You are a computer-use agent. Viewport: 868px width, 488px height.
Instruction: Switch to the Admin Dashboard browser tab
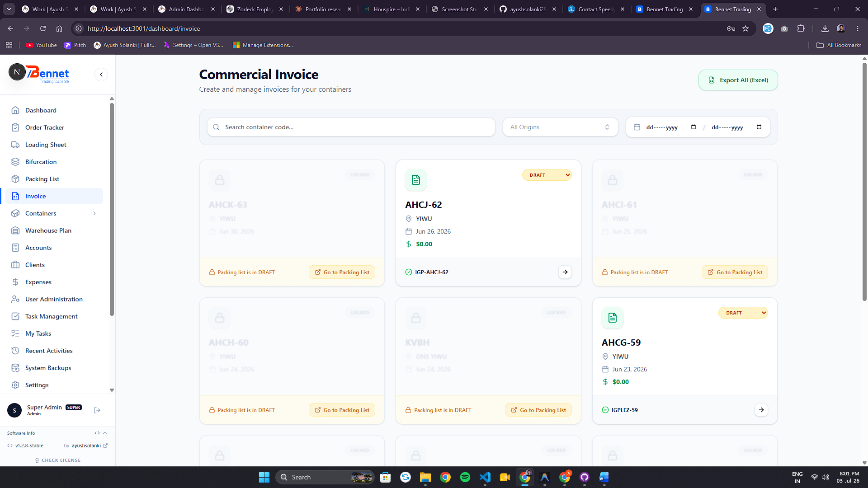point(186,9)
